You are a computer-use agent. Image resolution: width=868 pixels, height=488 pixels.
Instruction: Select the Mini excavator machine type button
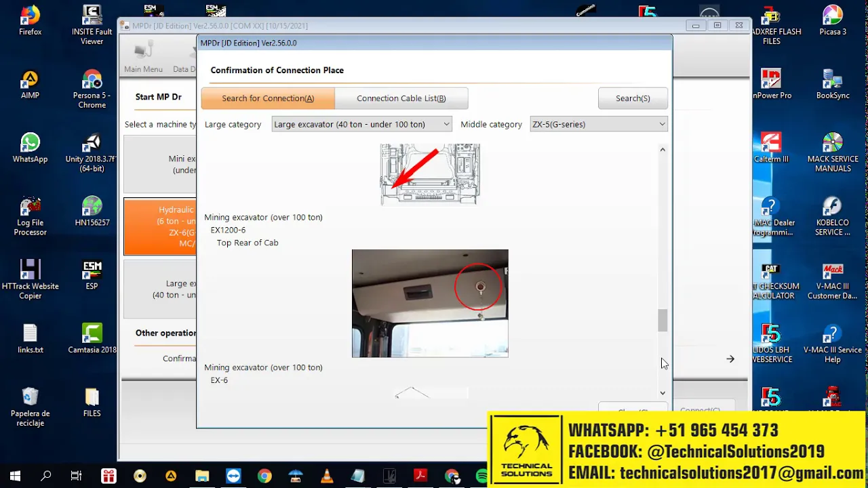pos(160,164)
